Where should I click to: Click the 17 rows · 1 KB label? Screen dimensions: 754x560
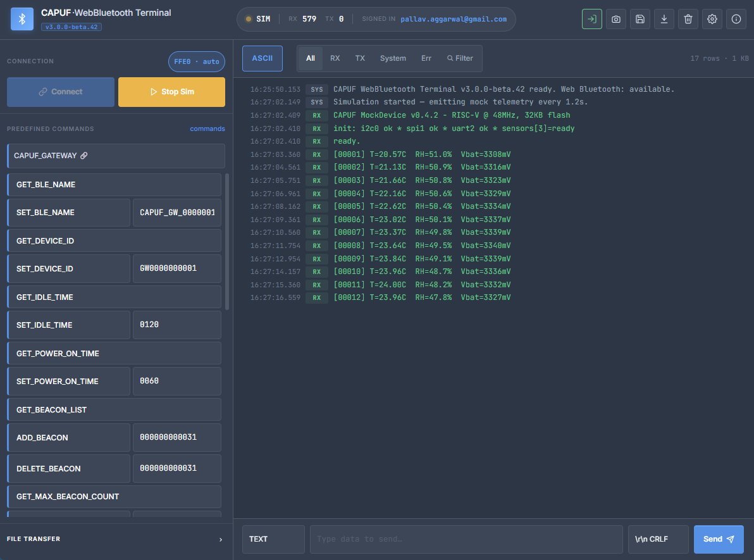point(719,58)
